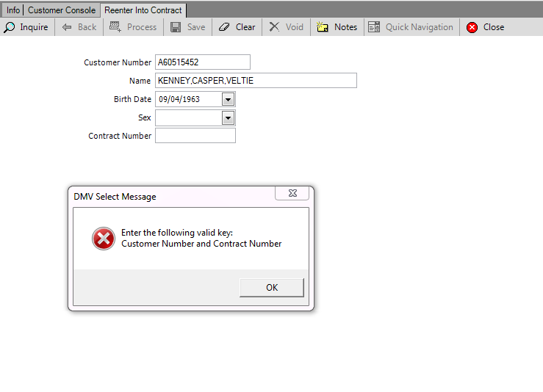Viewport: 543px width, 392px height.
Task: Click the Name field containing KENNEY,CASPER,VELTIE
Action: click(x=255, y=81)
